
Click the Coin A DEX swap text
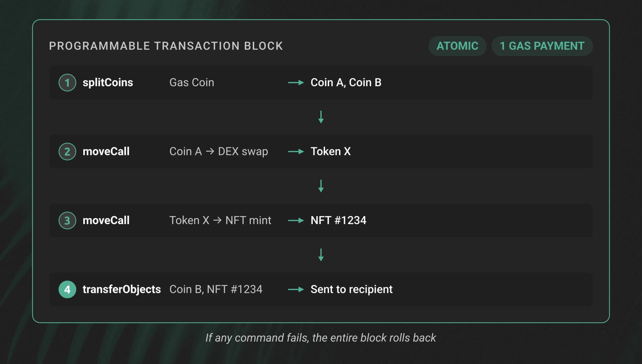[x=219, y=152]
